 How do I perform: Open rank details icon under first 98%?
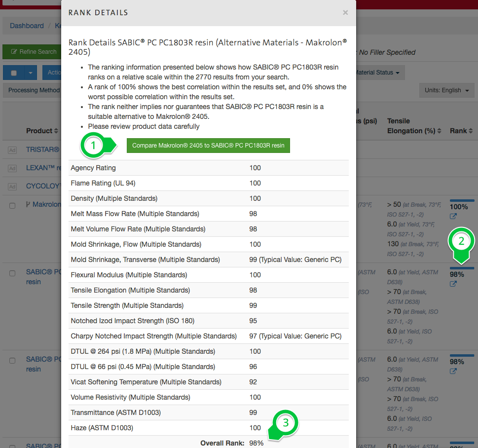pyautogui.click(x=453, y=284)
